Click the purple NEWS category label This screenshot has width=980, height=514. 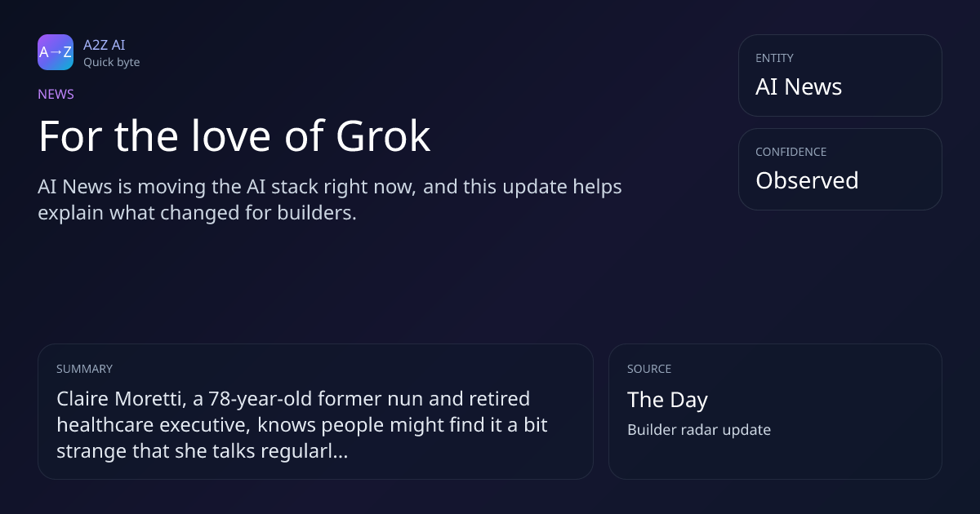pos(56,94)
